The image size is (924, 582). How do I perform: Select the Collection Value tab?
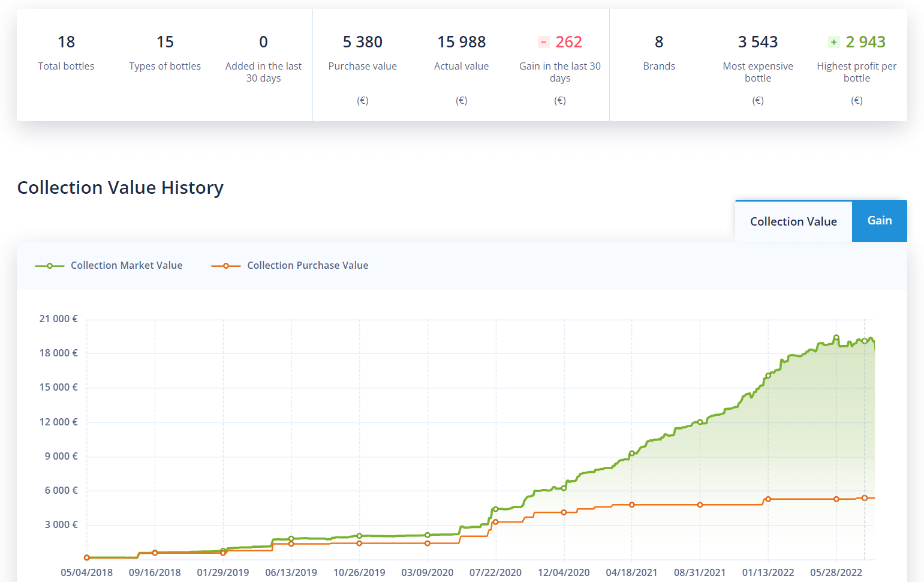(793, 221)
